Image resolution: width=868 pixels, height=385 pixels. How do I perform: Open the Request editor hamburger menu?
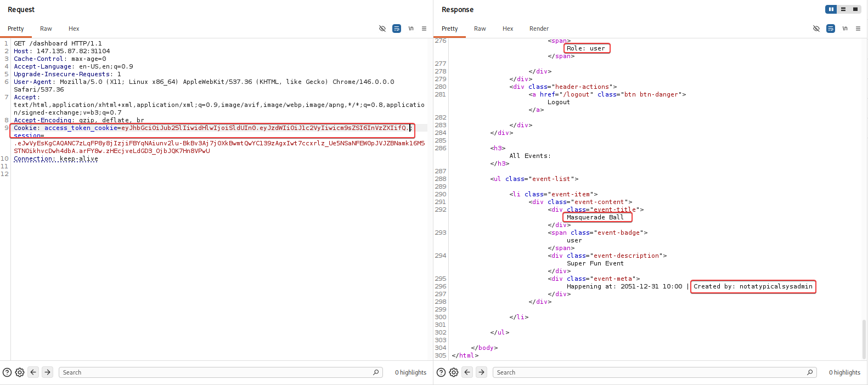pos(424,29)
